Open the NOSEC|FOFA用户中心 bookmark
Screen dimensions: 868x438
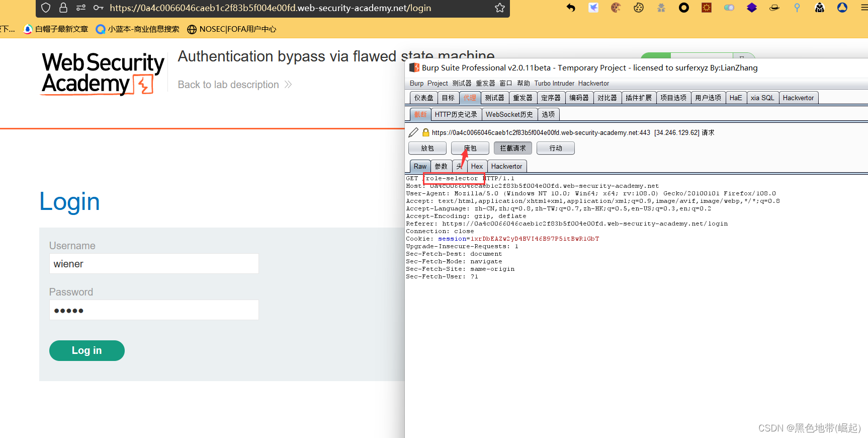tap(232, 29)
